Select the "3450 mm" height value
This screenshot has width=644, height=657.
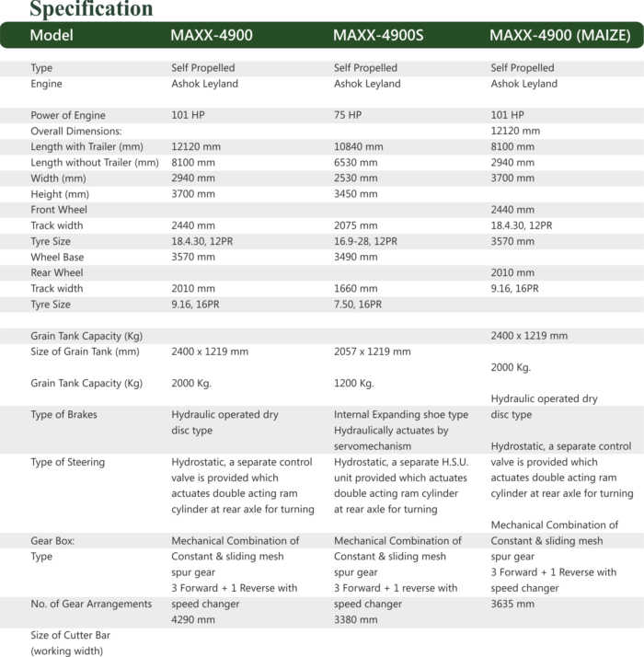(x=355, y=194)
